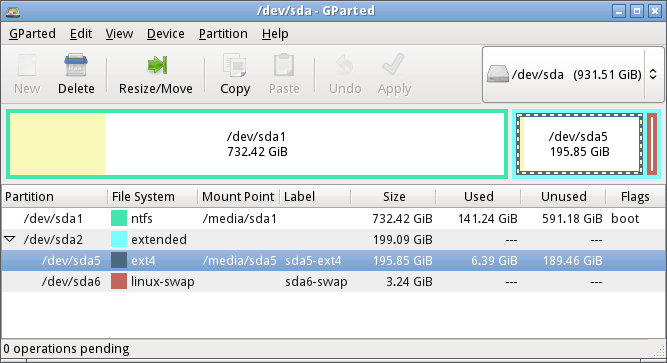
Task: Click the ntfs green color swatch
Action: click(x=119, y=218)
